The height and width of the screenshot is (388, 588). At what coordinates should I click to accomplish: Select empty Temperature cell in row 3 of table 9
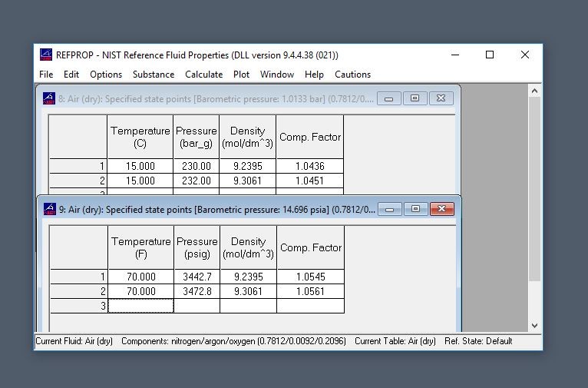(x=141, y=306)
